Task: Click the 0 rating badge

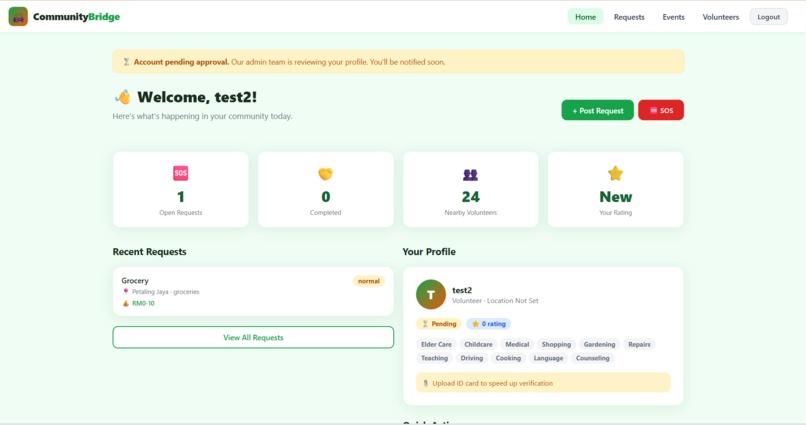Action: [489, 324]
